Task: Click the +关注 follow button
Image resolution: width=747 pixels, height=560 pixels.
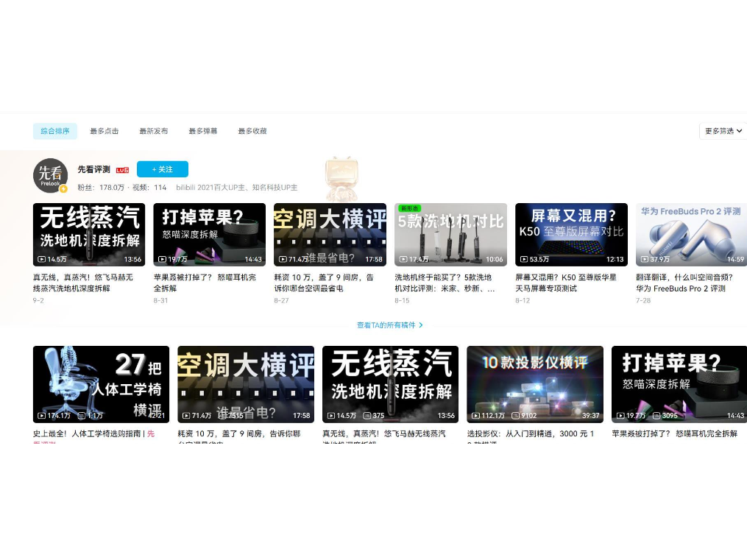Action: point(162,169)
